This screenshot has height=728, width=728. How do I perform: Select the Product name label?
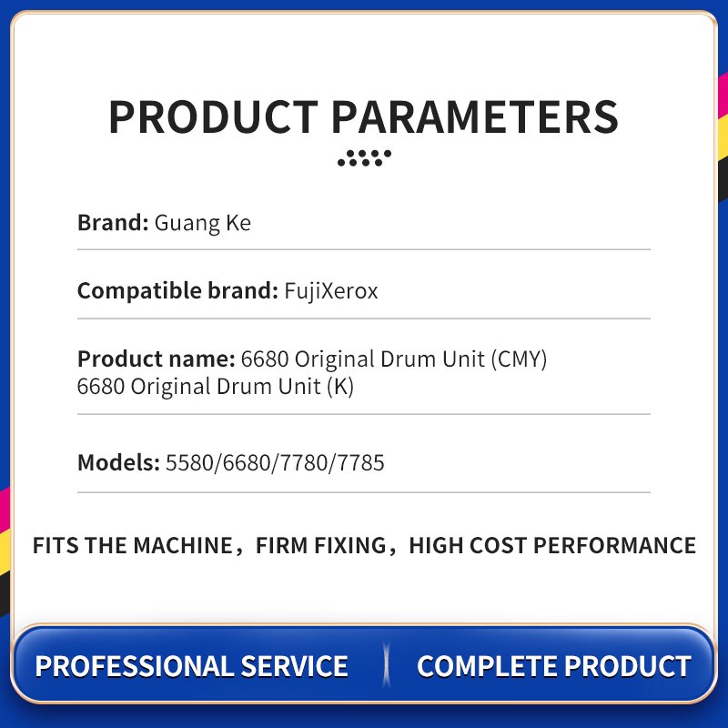click(x=156, y=359)
